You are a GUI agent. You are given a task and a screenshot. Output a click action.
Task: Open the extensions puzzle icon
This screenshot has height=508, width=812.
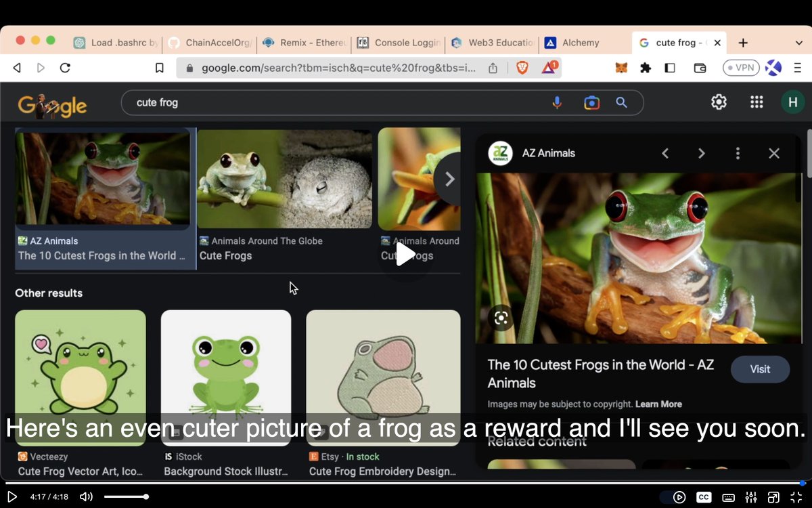coord(646,68)
